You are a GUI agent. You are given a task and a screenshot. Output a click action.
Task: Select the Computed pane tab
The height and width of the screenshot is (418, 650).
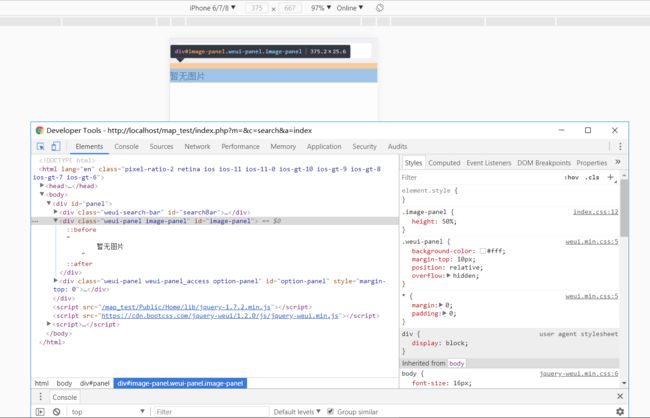click(444, 163)
